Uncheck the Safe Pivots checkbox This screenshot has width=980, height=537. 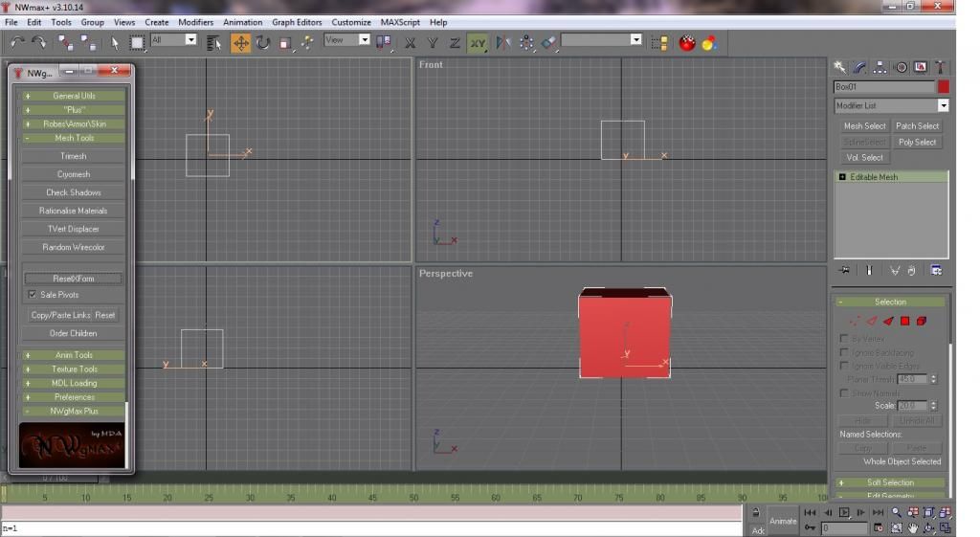(x=33, y=295)
